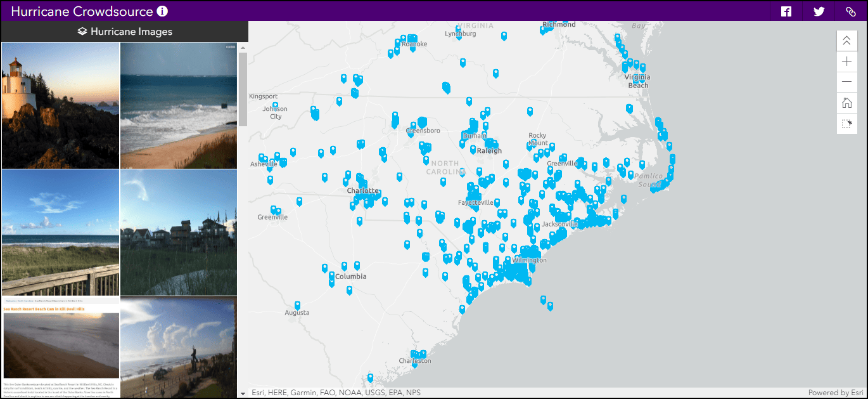The height and width of the screenshot is (399, 868).
Task: Click the zoom in icon on the map
Action: tap(846, 61)
